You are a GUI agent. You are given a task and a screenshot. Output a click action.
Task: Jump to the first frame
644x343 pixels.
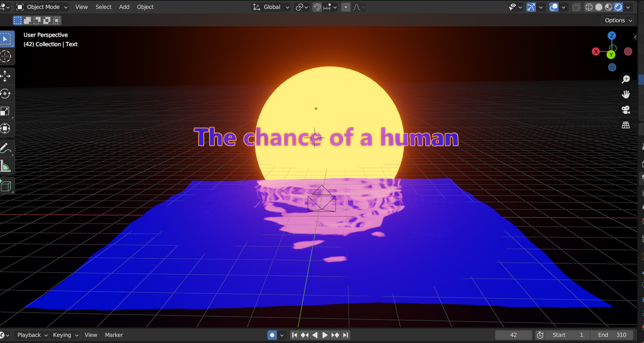(x=295, y=335)
